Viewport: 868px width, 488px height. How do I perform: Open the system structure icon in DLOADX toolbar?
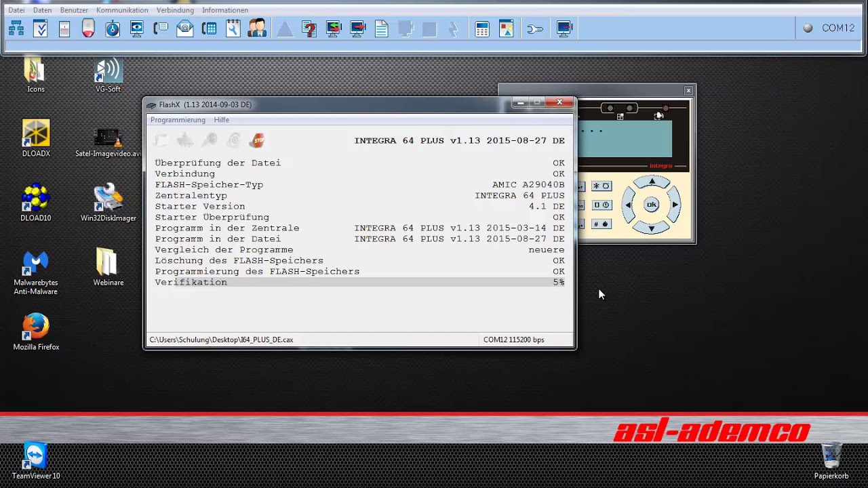[16, 28]
